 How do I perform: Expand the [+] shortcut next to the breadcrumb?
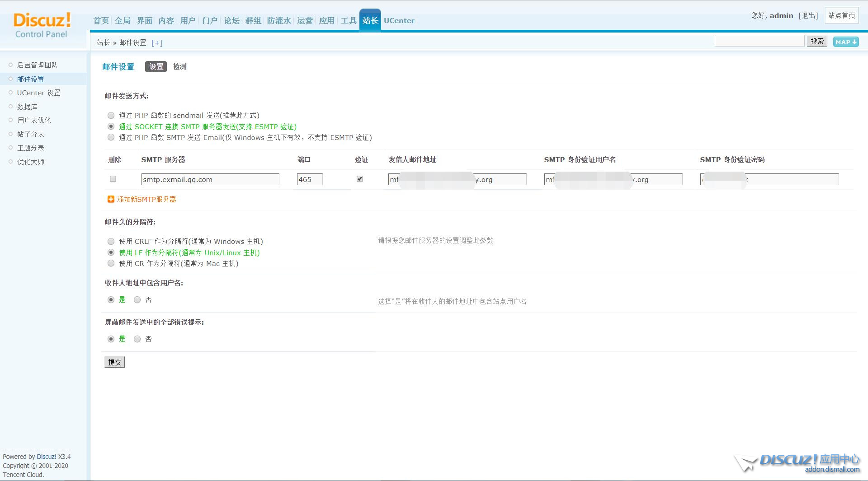pos(157,42)
